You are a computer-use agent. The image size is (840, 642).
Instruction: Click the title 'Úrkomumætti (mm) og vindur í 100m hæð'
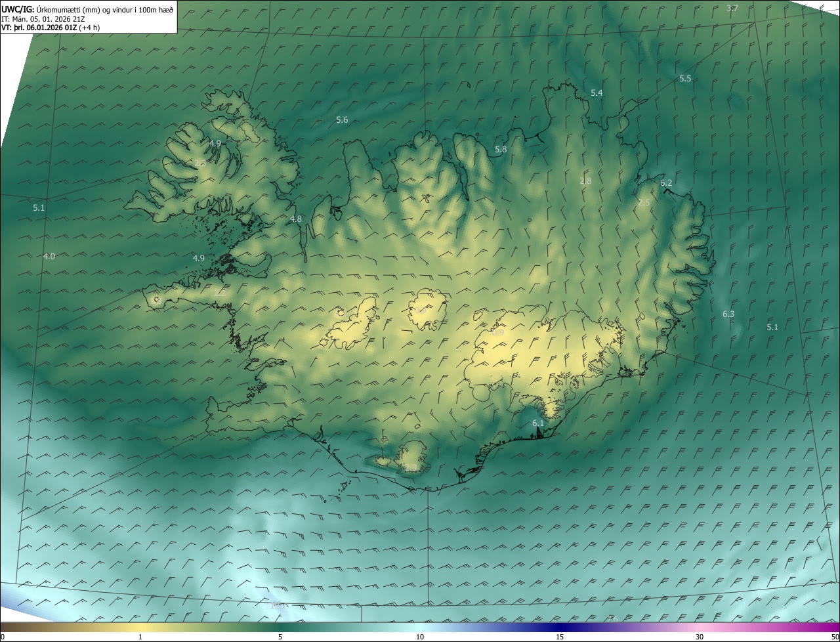tap(104, 9)
